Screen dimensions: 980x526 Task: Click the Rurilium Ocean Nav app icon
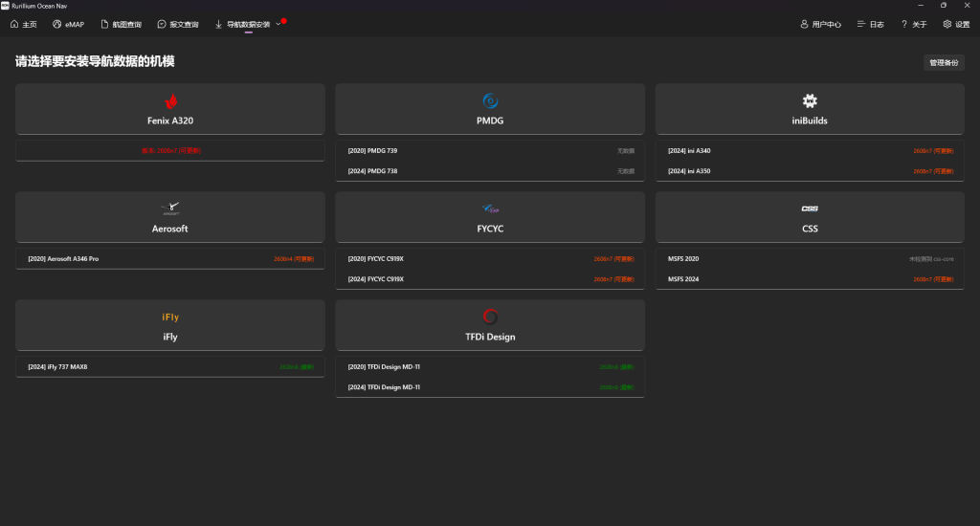(x=5, y=5)
